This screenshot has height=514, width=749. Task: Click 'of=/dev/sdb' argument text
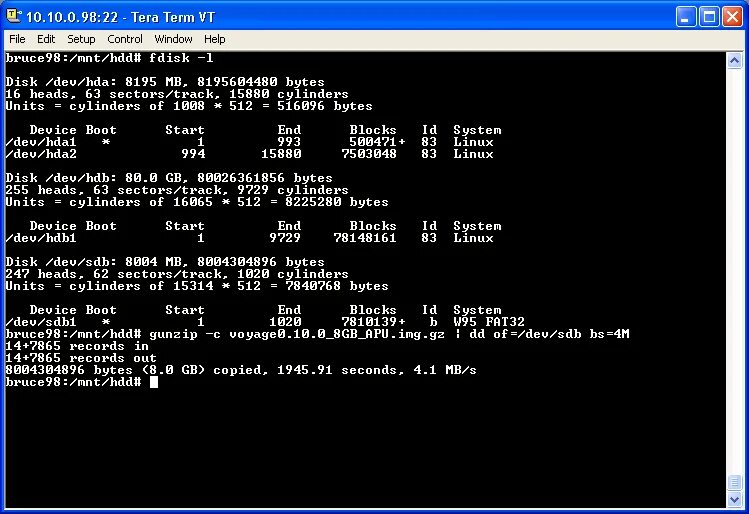coord(537,334)
